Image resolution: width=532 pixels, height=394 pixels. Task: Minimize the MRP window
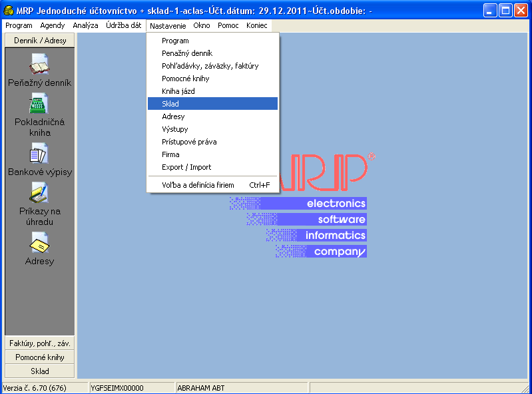click(489, 11)
